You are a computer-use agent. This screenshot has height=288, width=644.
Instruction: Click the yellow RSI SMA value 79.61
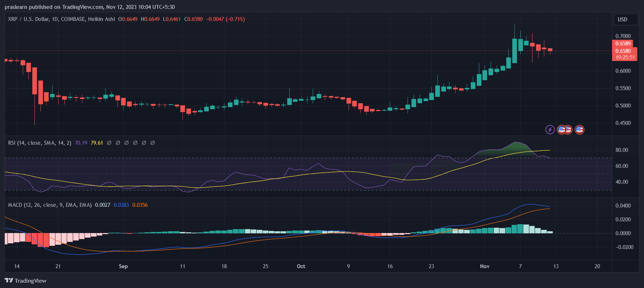pyautogui.click(x=97, y=143)
